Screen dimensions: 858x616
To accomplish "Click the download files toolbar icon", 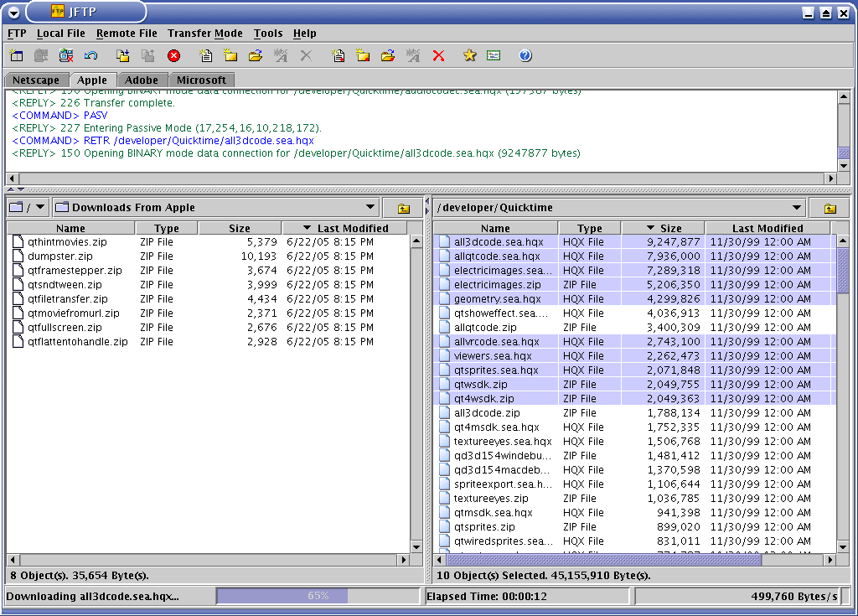I will pos(123,55).
